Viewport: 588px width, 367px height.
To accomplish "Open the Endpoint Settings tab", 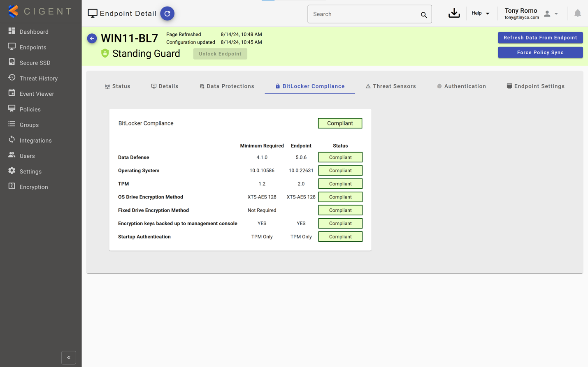I will [535, 86].
